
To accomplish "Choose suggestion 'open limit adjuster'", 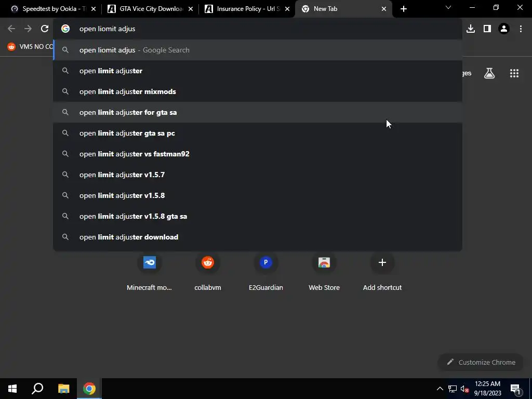I will (x=258, y=71).
